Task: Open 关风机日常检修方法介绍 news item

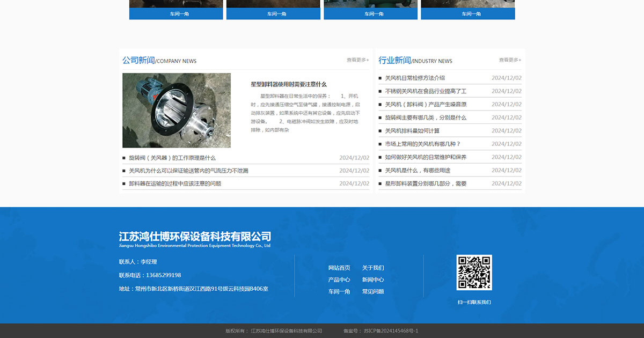Action: [x=415, y=78]
